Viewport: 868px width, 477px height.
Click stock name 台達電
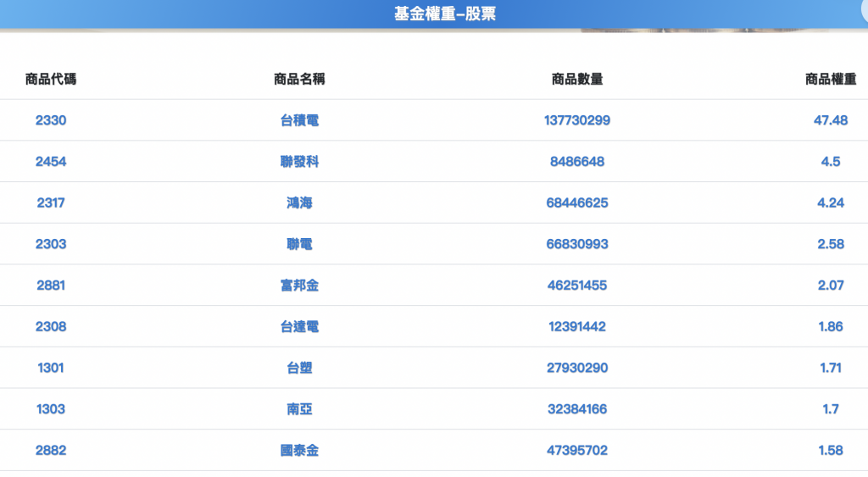click(299, 326)
